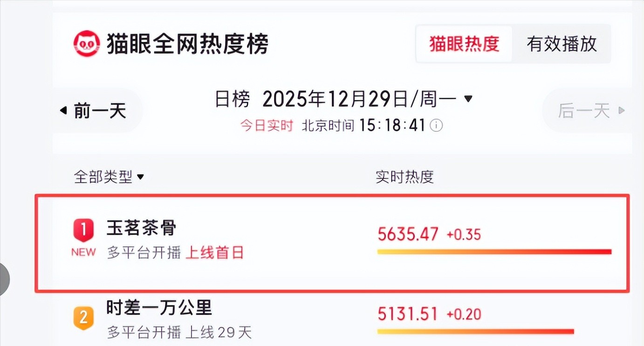Click the 5635.47 heat value

408,234
